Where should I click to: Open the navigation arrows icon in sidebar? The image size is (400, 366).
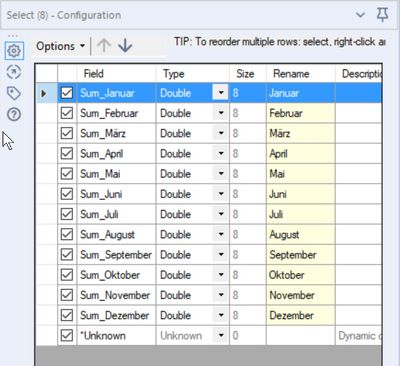point(14,72)
